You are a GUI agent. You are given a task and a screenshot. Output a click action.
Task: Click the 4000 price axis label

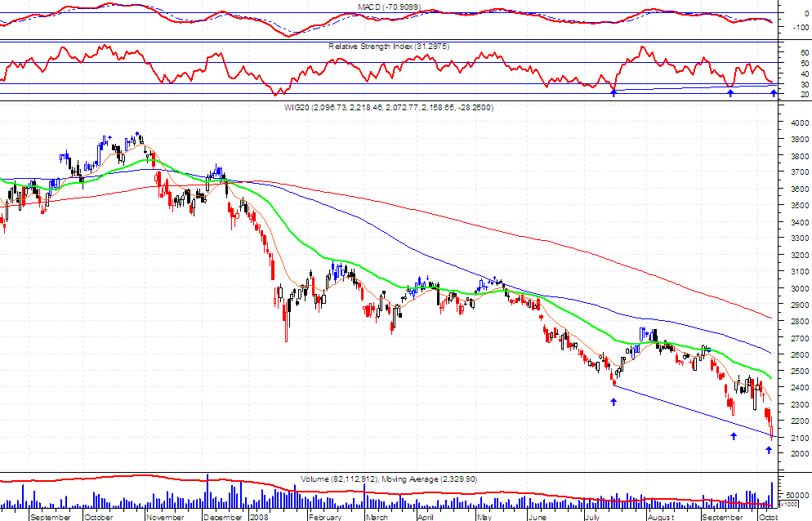pyautogui.click(x=800, y=122)
